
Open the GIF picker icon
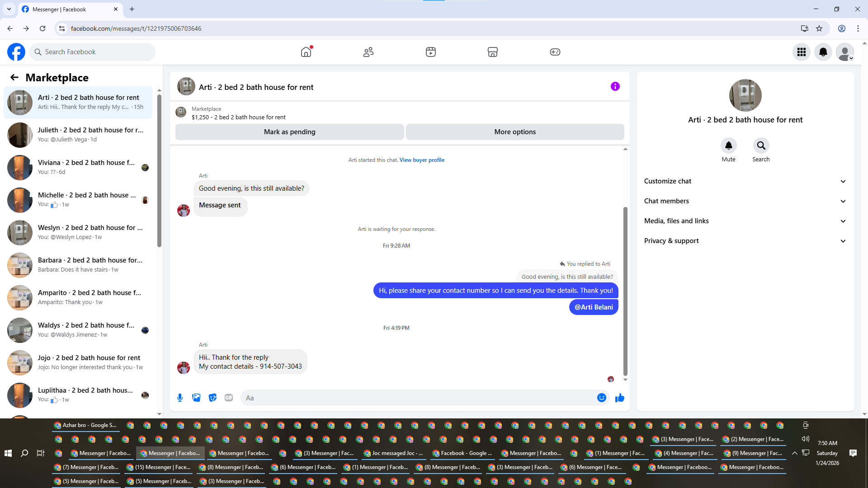tap(229, 398)
